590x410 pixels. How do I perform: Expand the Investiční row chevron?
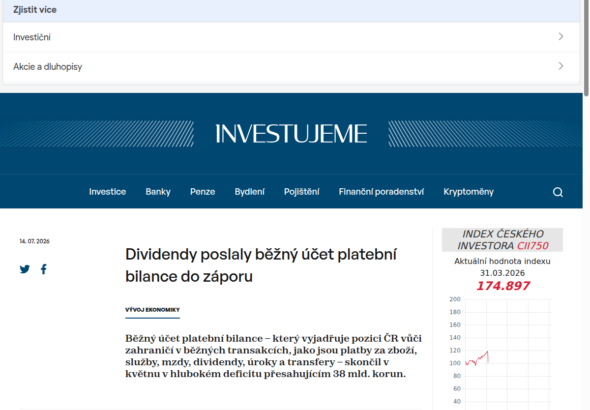[x=561, y=36]
